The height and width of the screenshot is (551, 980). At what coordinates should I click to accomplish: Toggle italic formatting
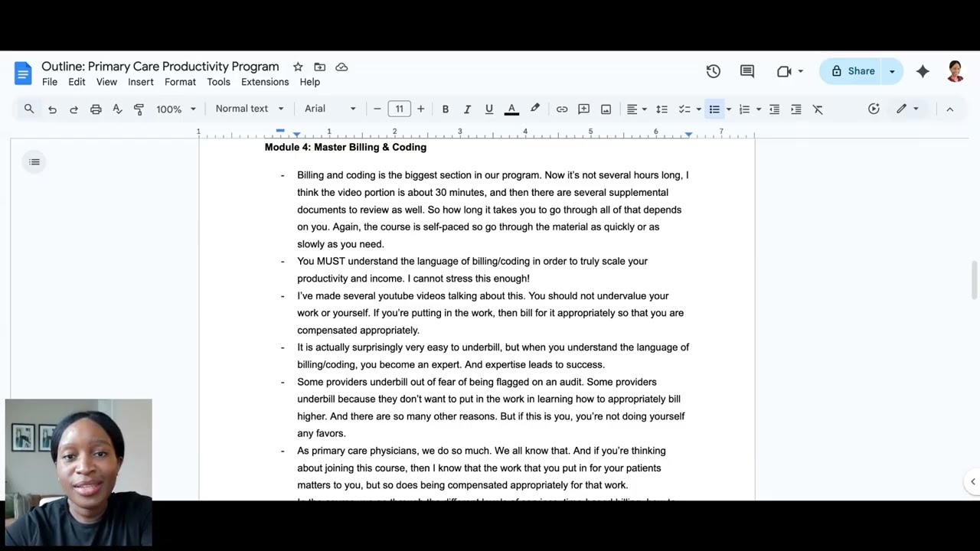tap(467, 109)
